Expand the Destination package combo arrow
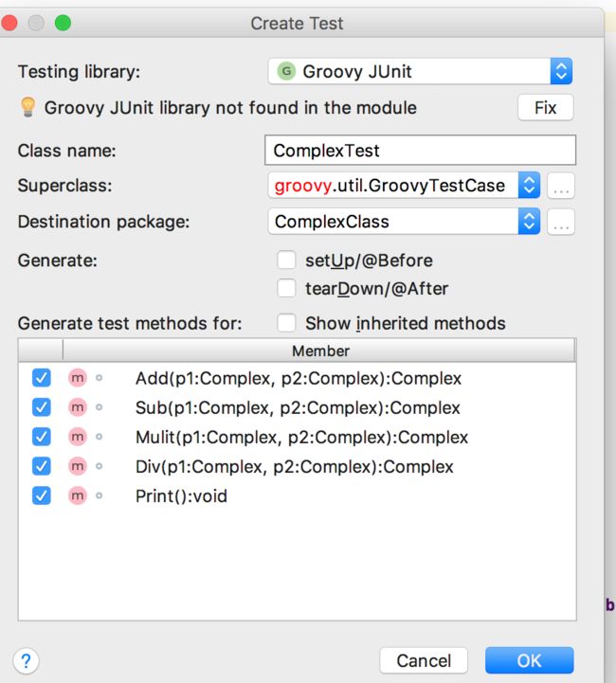The image size is (616, 683). click(x=529, y=222)
